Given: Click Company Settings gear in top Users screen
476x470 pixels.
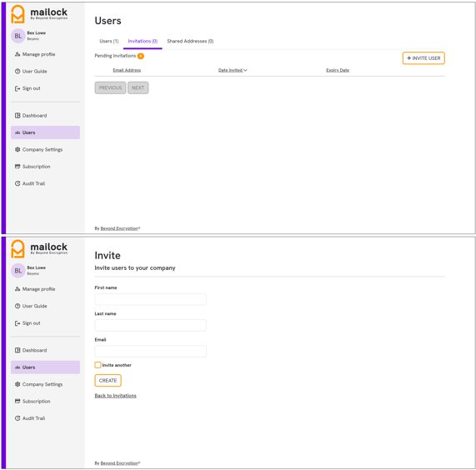Looking at the screenshot, I should click(18, 150).
